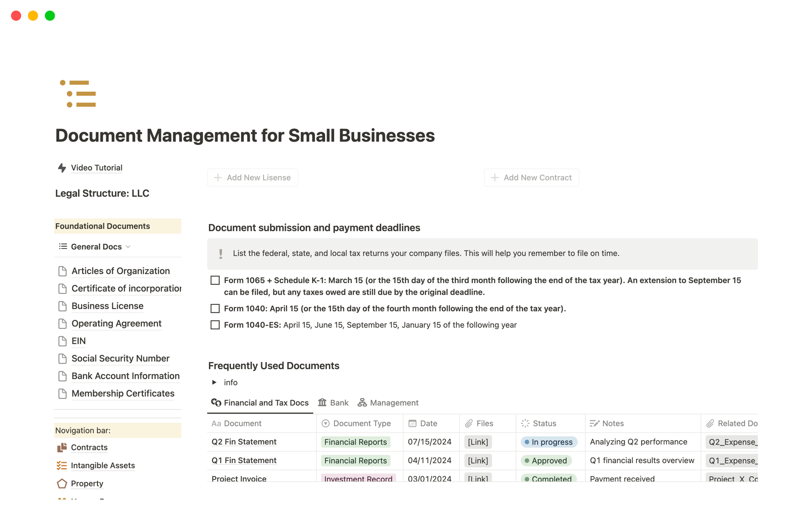Click the Contracts icon in the navigation bar
The image size is (812, 508).
62,447
